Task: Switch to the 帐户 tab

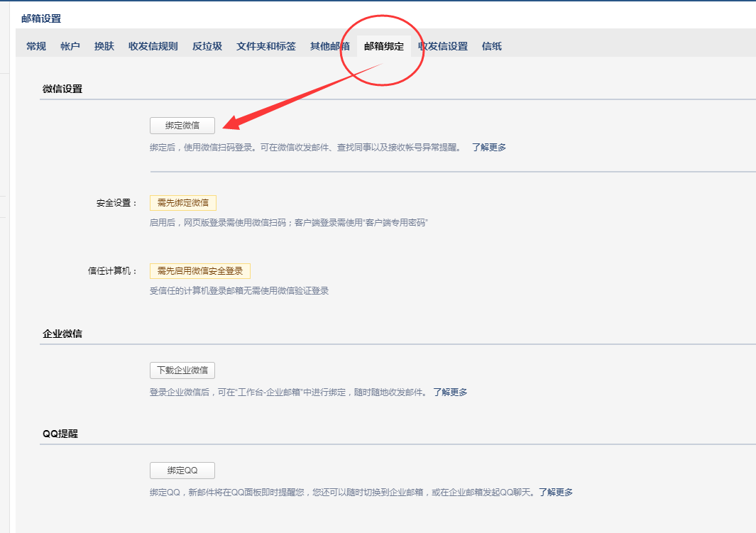Action: [70, 46]
